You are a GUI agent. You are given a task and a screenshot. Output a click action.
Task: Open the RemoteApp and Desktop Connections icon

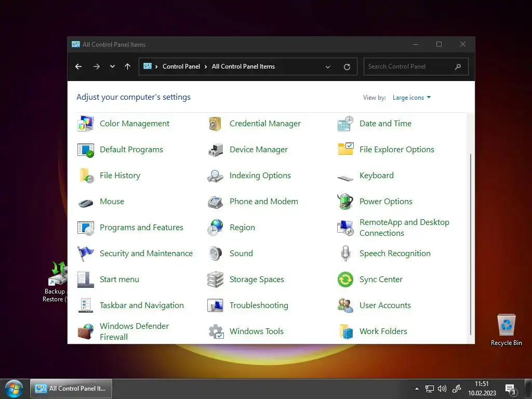pos(345,228)
